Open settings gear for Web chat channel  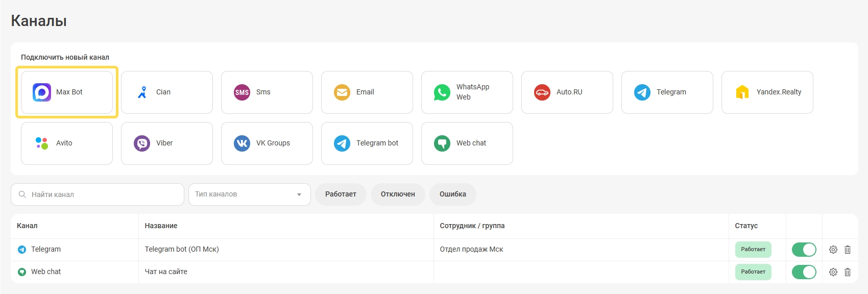point(833,272)
